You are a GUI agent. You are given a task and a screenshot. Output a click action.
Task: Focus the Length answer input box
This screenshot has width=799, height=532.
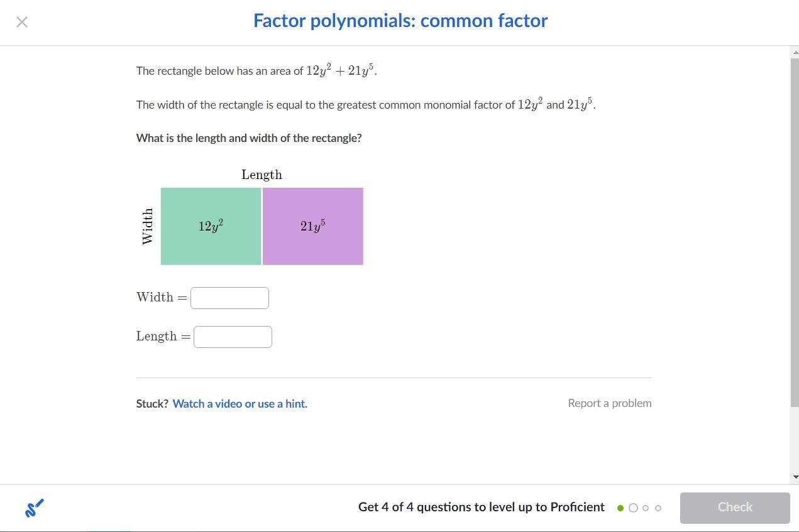point(233,337)
